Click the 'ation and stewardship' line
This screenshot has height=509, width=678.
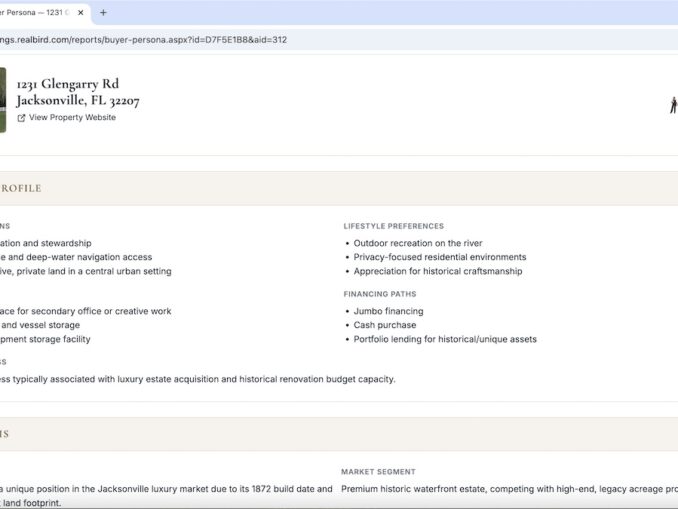coord(45,243)
